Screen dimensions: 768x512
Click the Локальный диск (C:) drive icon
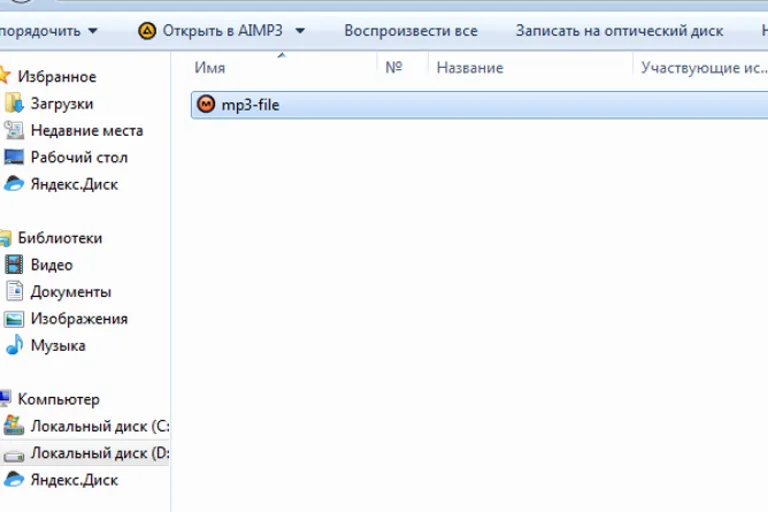click(14, 425)
